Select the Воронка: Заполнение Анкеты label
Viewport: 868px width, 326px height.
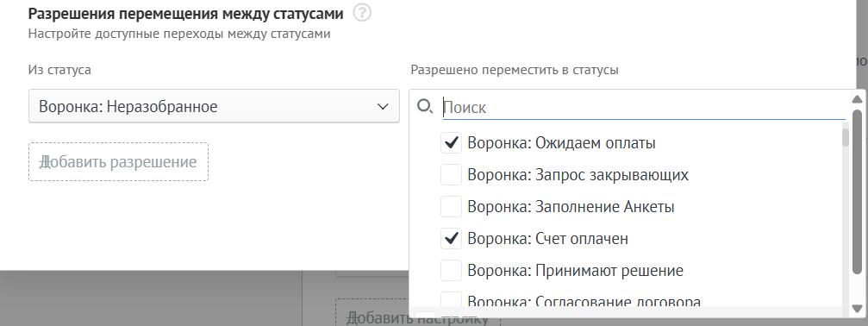tap(571, 207)
